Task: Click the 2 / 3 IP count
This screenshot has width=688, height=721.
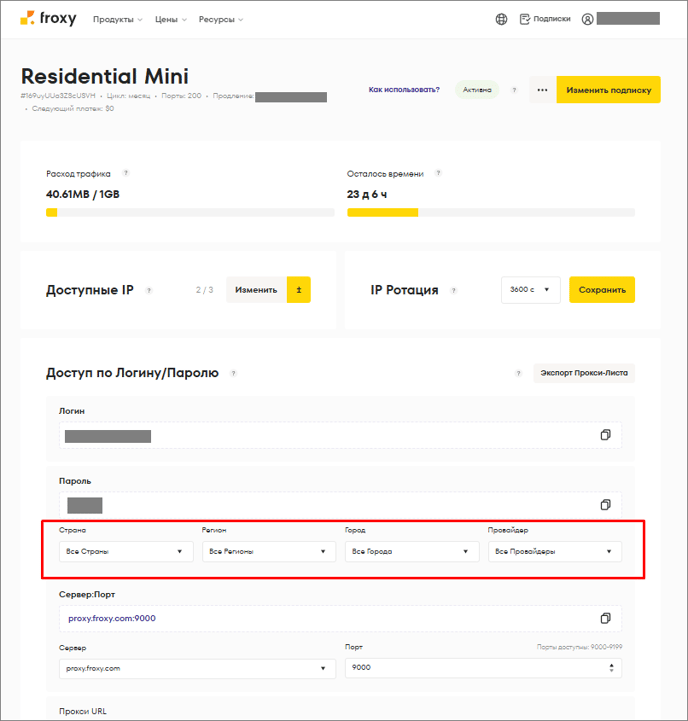Action: point(205,290)
